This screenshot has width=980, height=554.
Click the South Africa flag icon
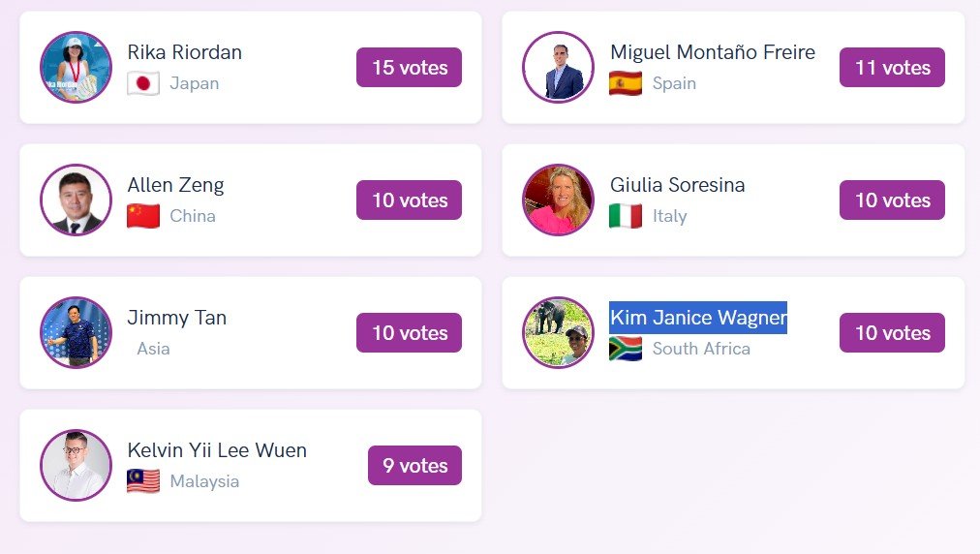coord(626,349)
